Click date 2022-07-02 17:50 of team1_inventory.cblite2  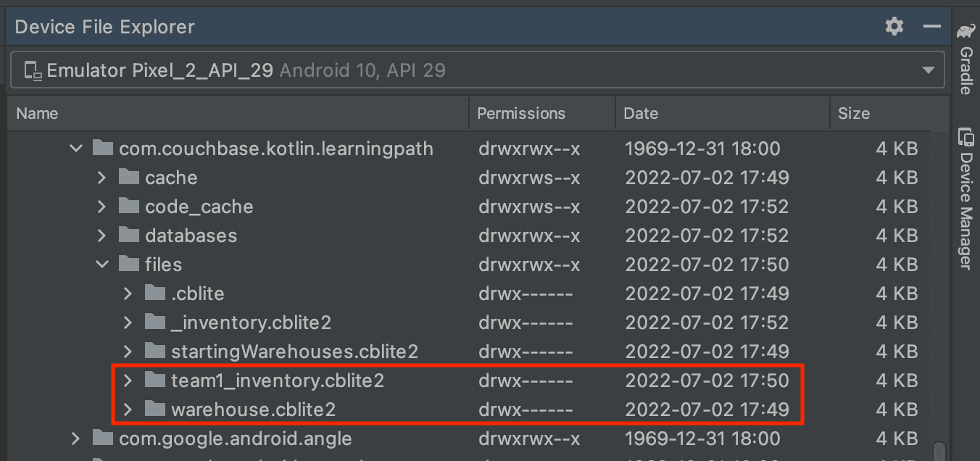(707, 381)
